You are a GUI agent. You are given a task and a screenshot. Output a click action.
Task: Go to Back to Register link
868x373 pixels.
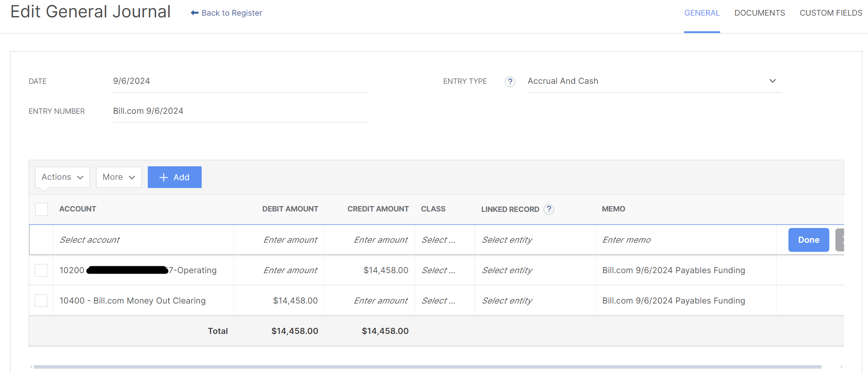click(232, 13)
